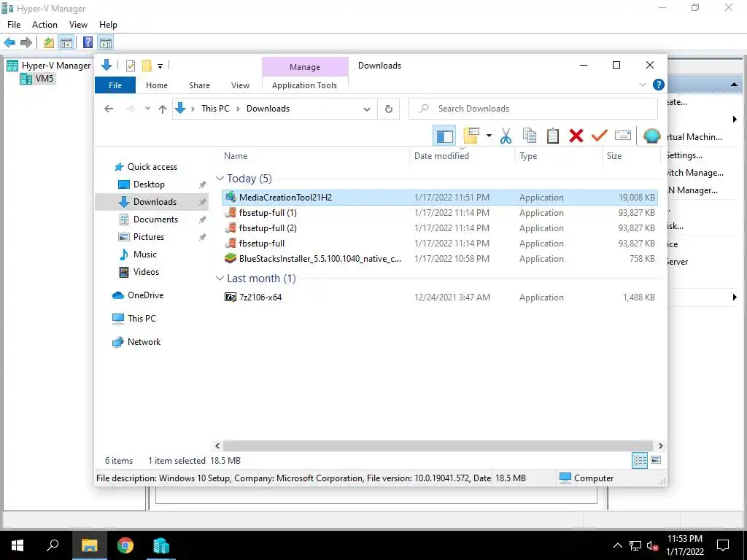Open the Action menu in Hyper-V Manager
This screenshot has width=747, height=560.
(44, 25)
